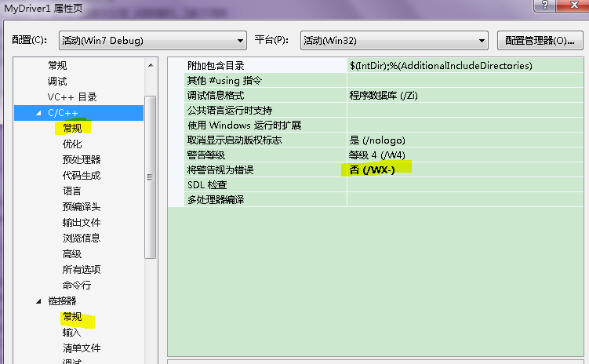Open the 浏览信息 tree item
The height and width of the screenshot is (364, 589).
point(82,238)
